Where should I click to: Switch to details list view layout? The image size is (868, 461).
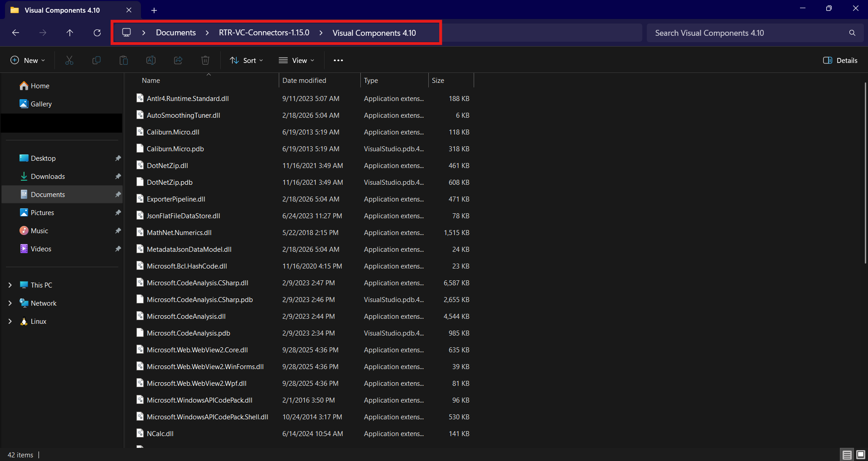click(x=847, y=455)
